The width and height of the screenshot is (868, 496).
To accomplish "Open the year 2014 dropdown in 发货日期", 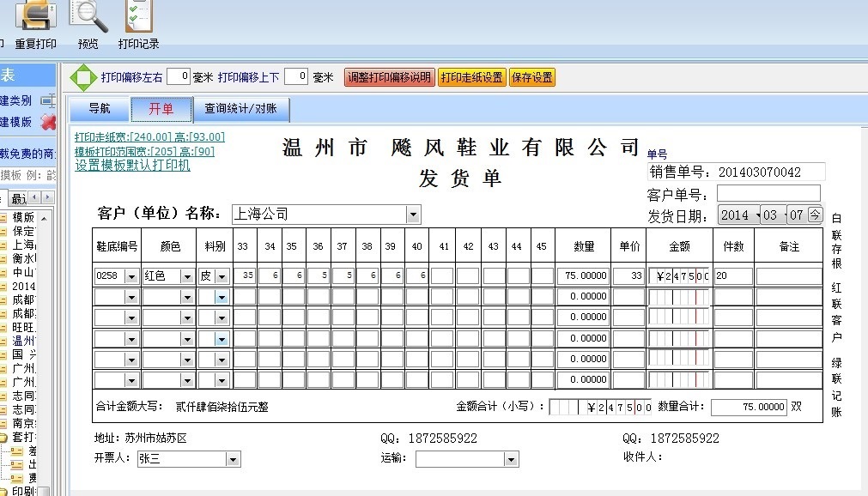I will click(x=737, y=215).
